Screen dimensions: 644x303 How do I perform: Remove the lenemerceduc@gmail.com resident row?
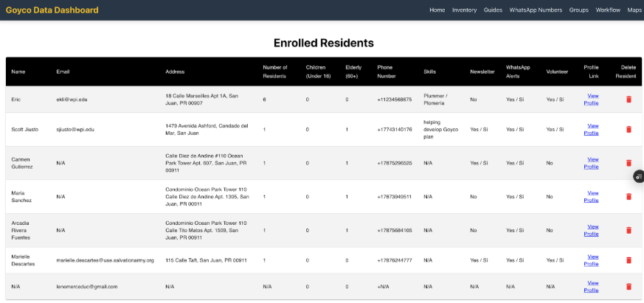(x=629, y=286)
